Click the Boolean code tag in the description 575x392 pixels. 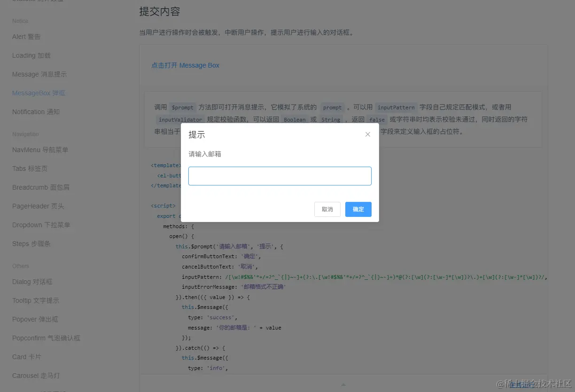click(x=295, y=120)
